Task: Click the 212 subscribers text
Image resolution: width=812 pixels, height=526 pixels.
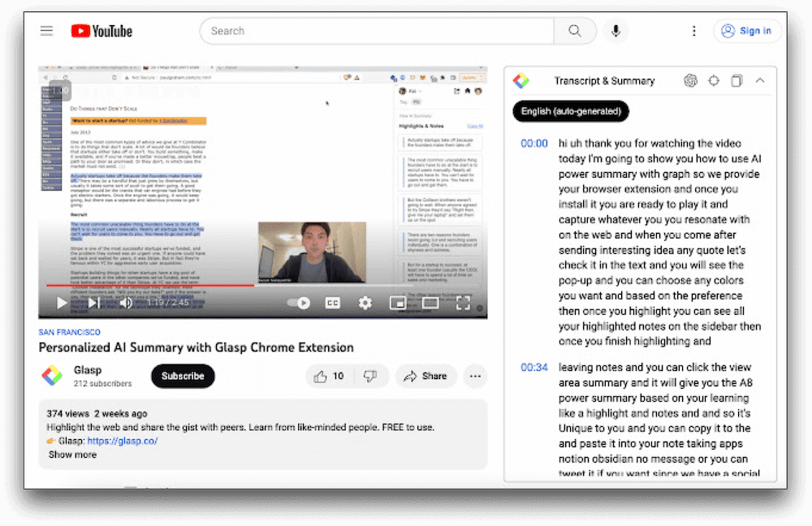Action: (102, 384)
